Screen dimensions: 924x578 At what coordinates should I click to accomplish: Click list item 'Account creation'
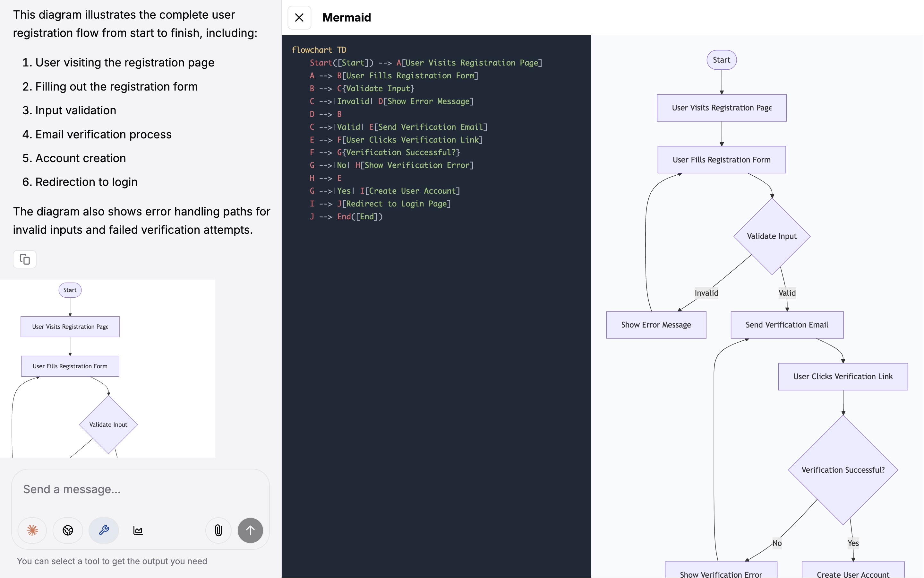81,158
